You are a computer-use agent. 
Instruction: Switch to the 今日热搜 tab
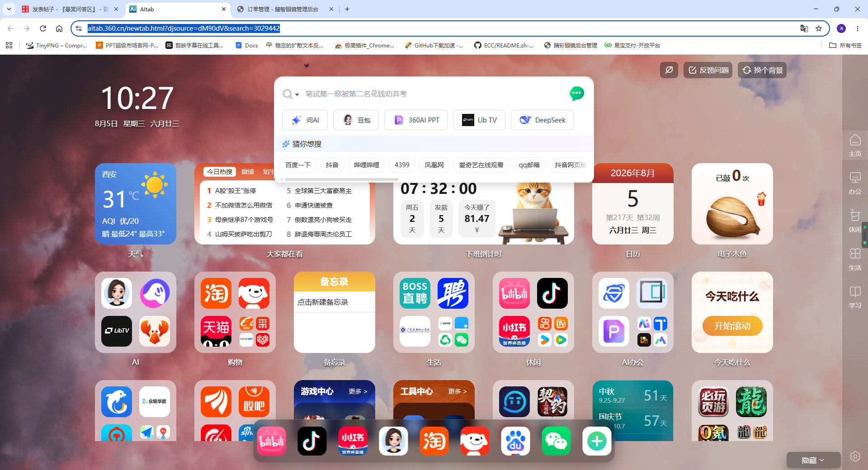(220, 172)
